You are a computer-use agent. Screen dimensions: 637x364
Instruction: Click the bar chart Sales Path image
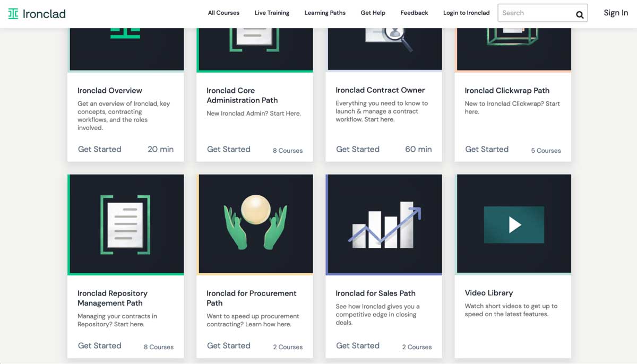384,224
